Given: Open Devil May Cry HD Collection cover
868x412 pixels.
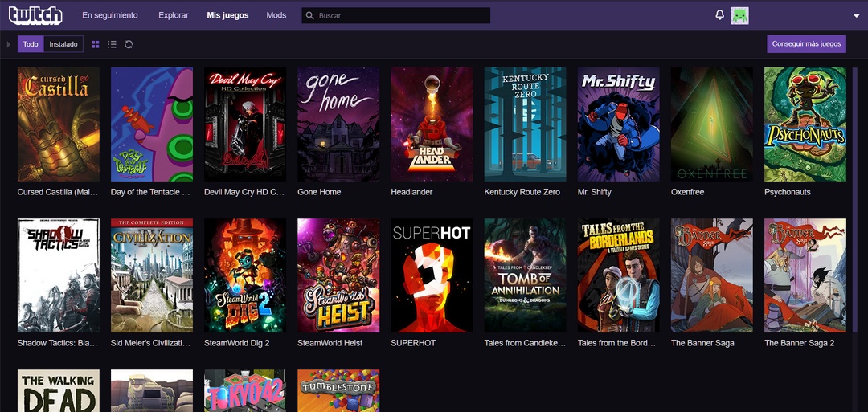Looking at the screenshot, I should pos(245,124).
